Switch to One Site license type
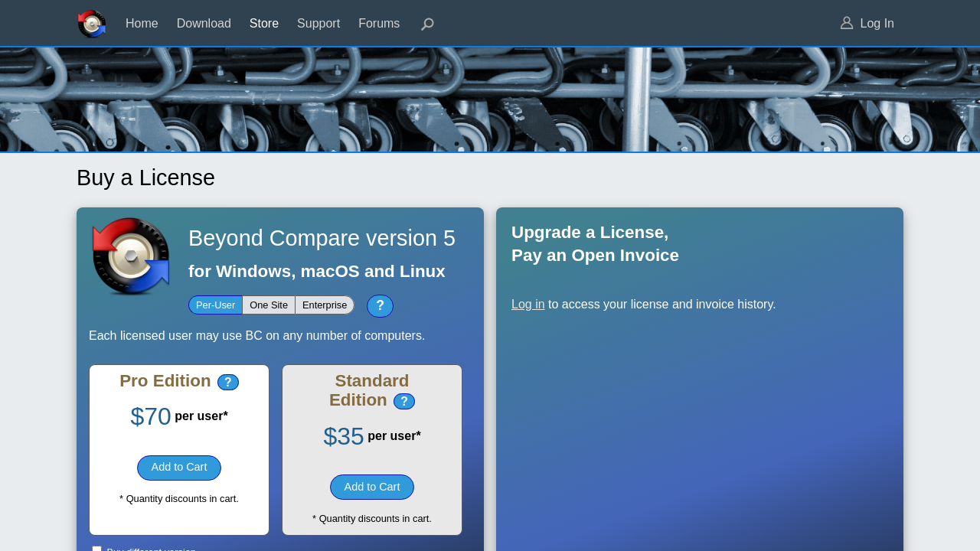 [269, 305]
